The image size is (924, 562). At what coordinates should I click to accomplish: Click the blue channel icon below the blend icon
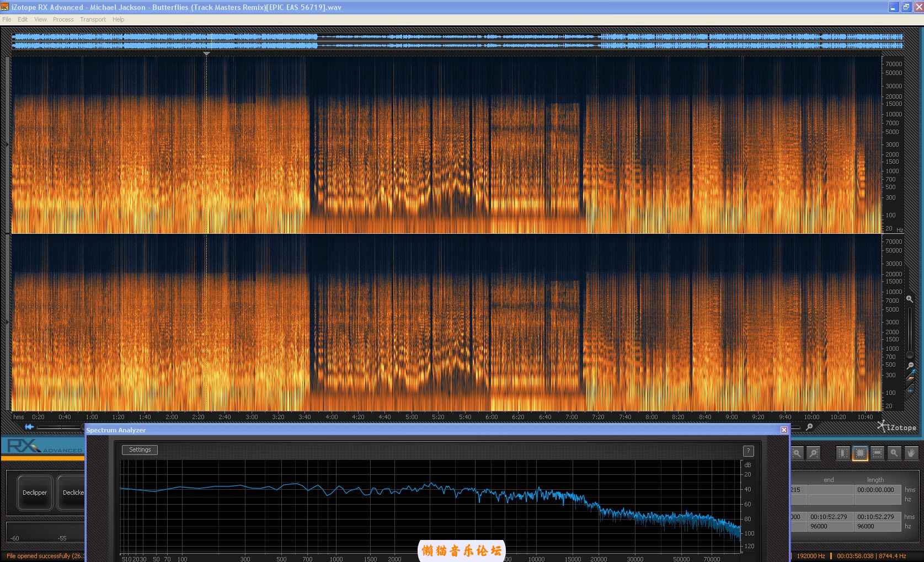[x=910, y=390]
